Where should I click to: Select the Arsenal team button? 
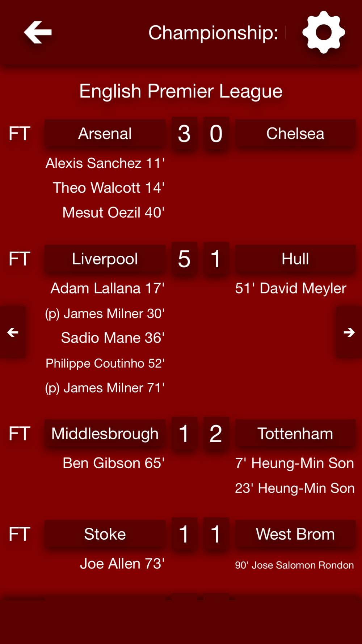coord(105,133)
